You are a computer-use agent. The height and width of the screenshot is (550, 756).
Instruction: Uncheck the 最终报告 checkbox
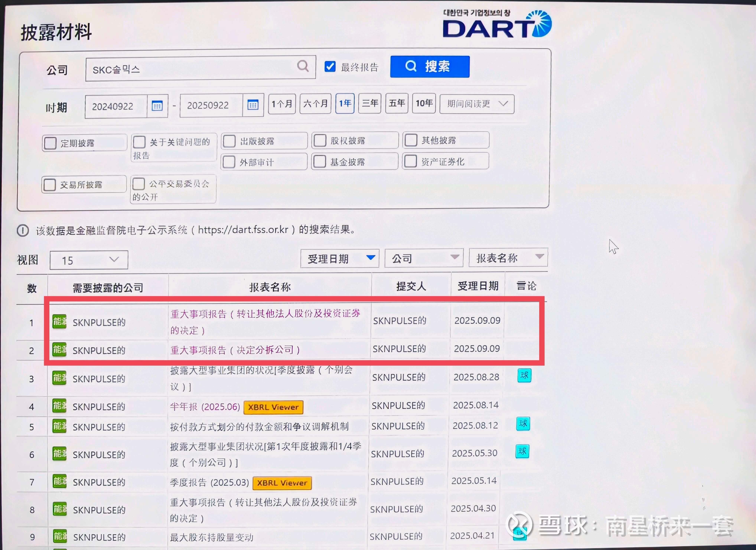[x=330, y=67]
